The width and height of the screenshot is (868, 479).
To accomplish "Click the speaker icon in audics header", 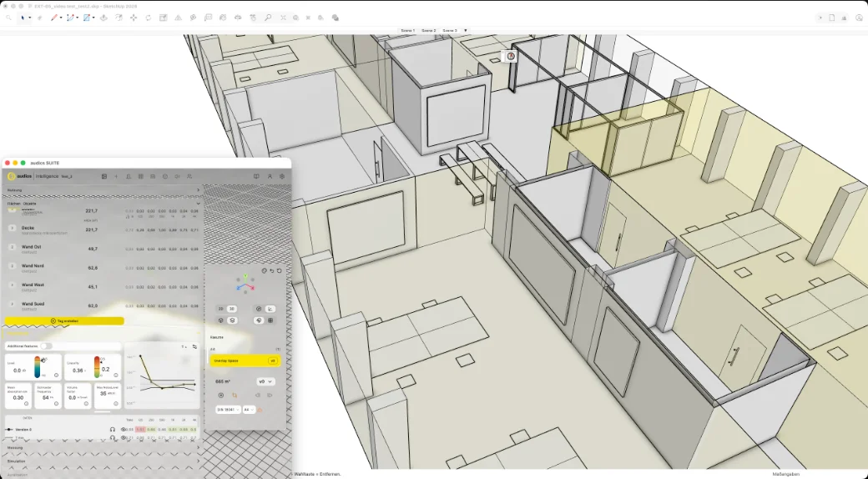I will point(177,177).
